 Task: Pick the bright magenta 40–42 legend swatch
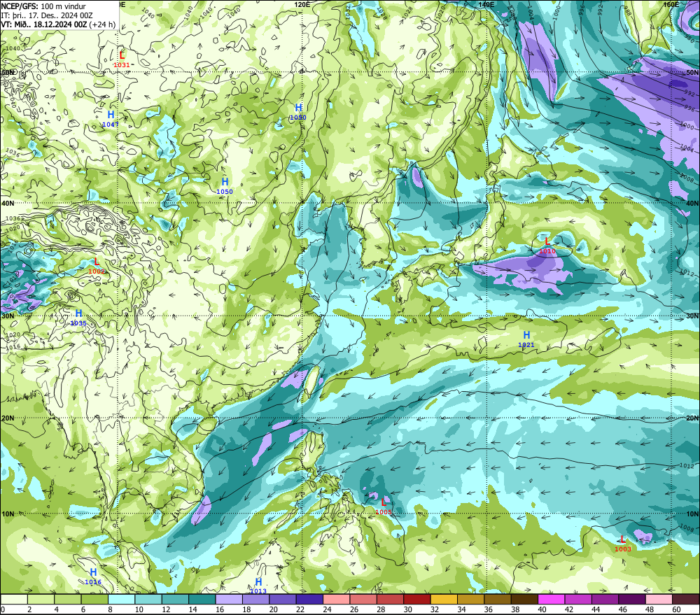(x=551, y=599)
